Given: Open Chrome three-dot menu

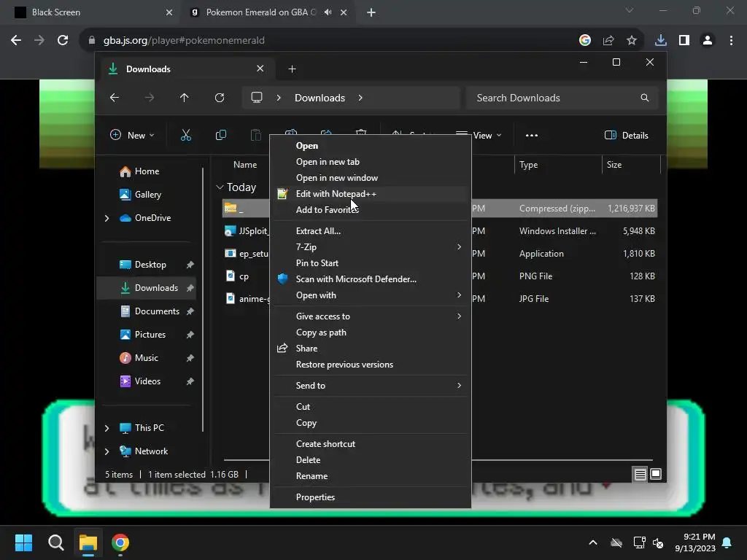Looking at the screenshot, I should 731,41.
